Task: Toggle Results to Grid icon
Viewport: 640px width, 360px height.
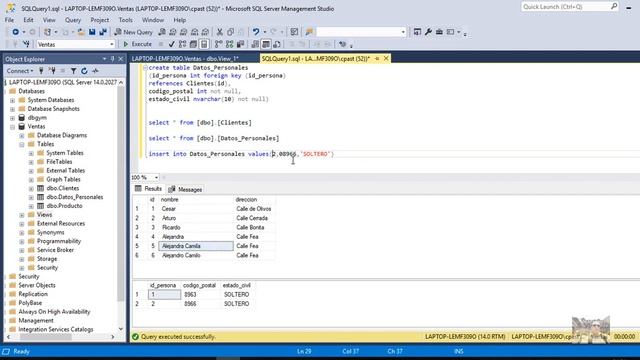Action: coord(266,44)
